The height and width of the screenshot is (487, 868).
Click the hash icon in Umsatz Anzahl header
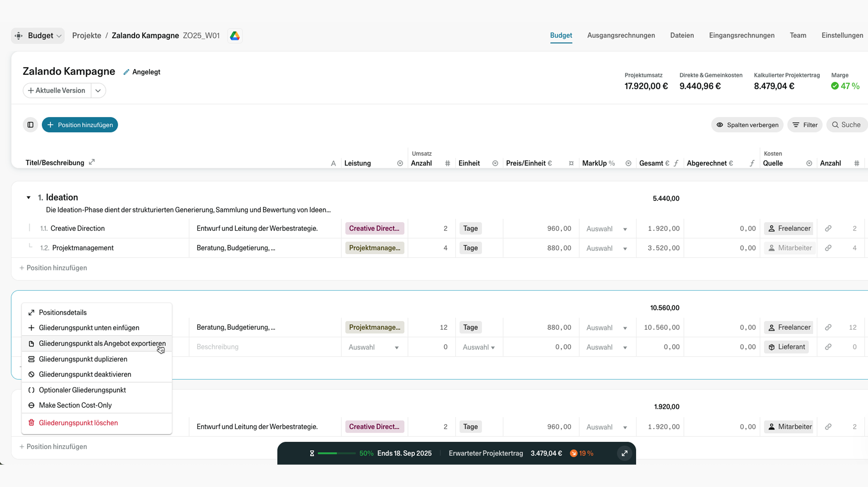pos(447,163)
